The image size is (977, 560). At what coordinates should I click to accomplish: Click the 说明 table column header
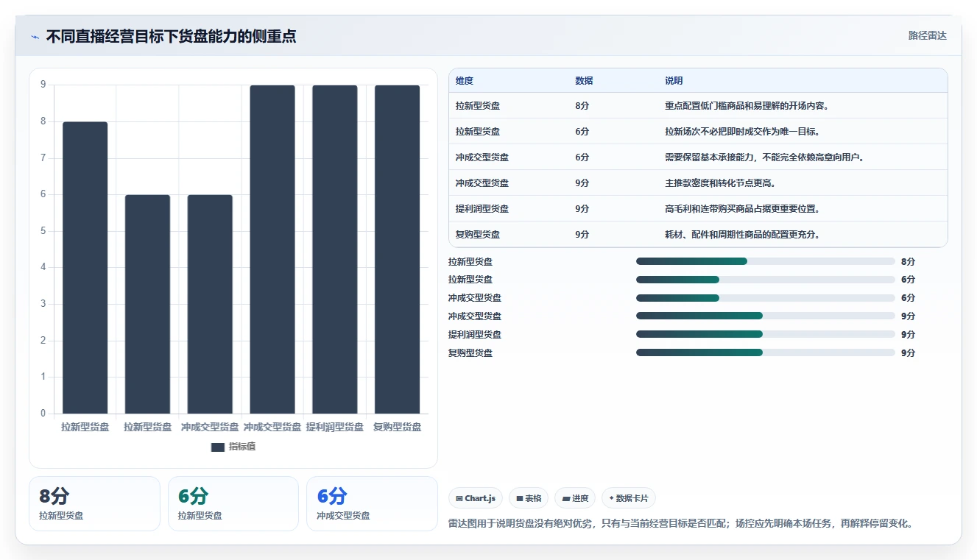674,81
